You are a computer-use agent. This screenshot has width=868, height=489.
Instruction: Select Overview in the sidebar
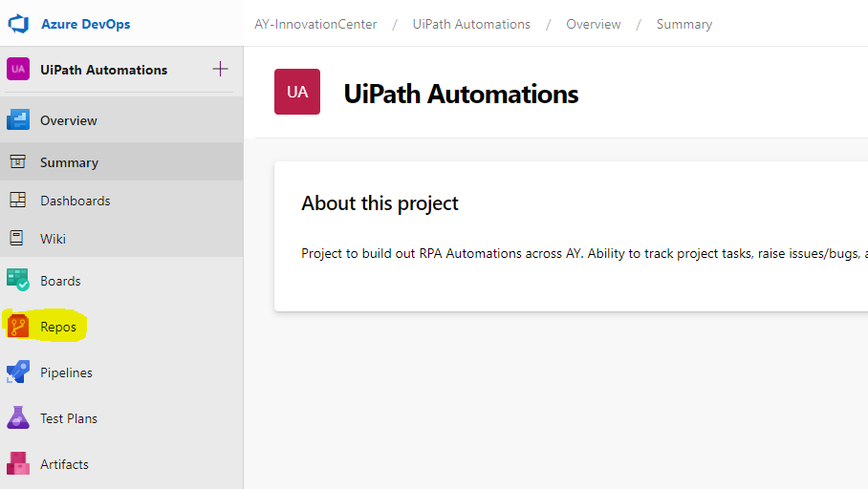[x=69, y=120]
